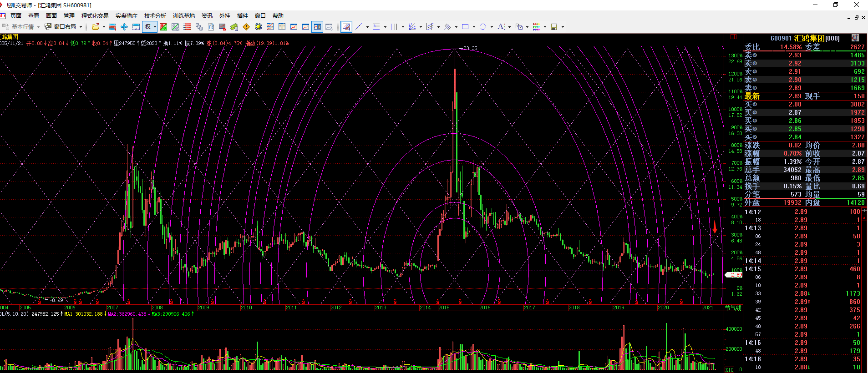Open the color dots palette icon
Image resolution: width=868 pixels, height=373 pixels.
(536, 27)
